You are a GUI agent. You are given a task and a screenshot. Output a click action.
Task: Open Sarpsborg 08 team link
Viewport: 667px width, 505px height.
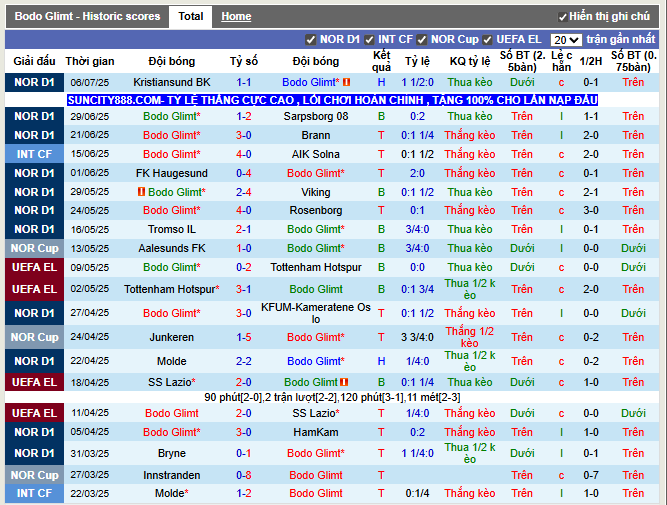[316, 116]
